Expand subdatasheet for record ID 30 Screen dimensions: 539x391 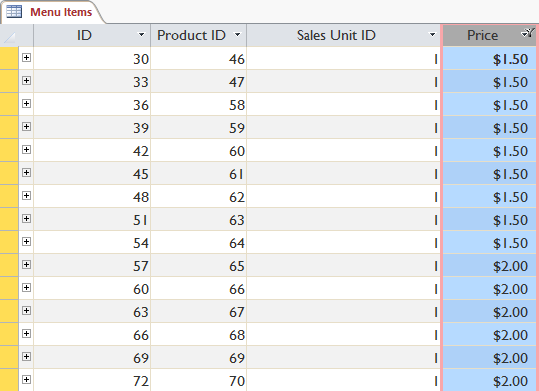coord(26,57)
